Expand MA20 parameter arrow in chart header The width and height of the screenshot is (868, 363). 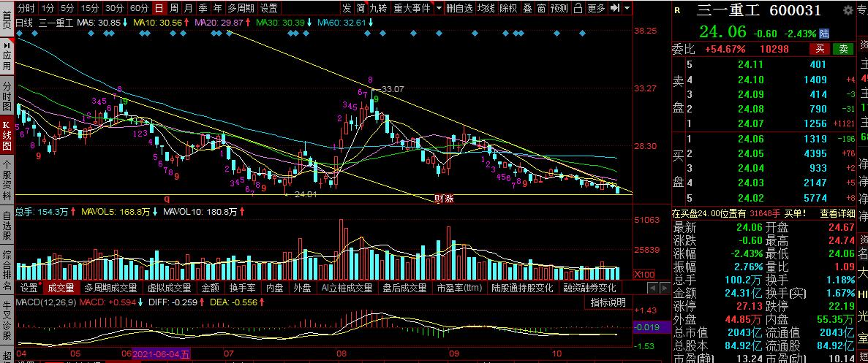coord(249,23)
